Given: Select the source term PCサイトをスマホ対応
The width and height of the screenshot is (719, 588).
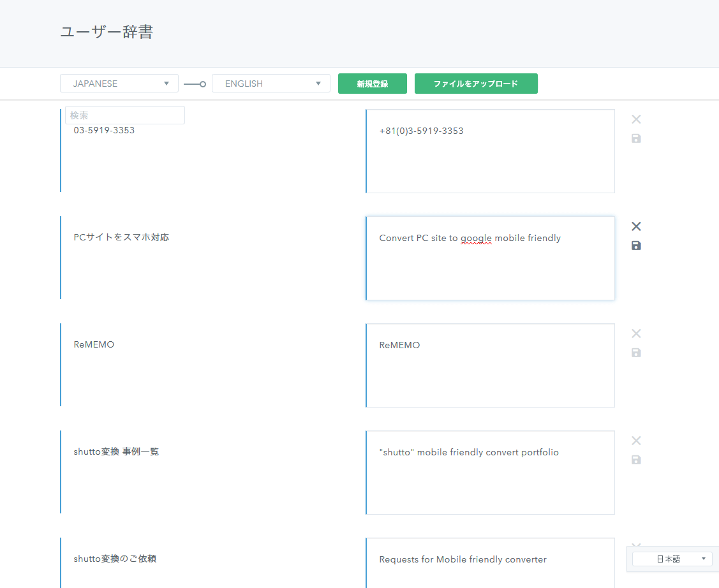Looking at the screenshot, I should pos(121,237).
